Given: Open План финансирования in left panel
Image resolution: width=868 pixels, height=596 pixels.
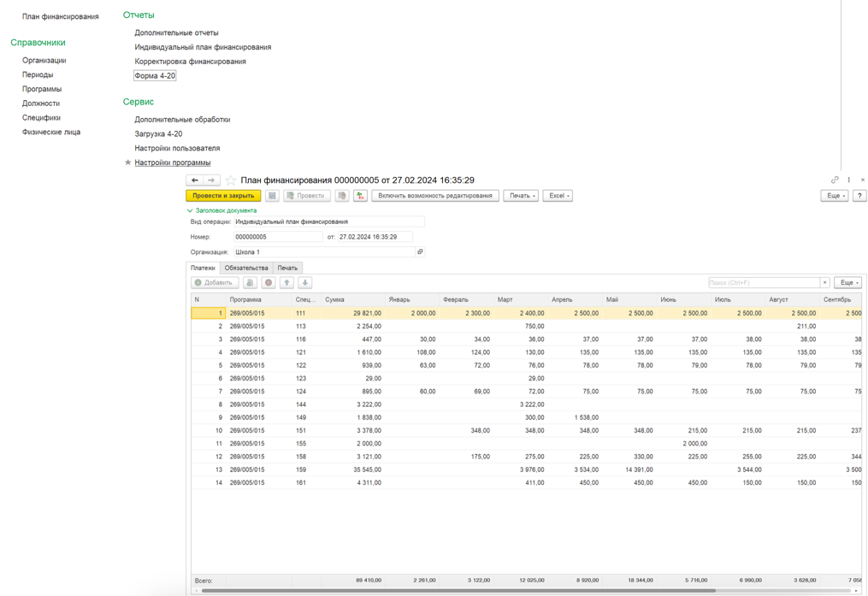Looking at the screenshot, I should 61,16.
